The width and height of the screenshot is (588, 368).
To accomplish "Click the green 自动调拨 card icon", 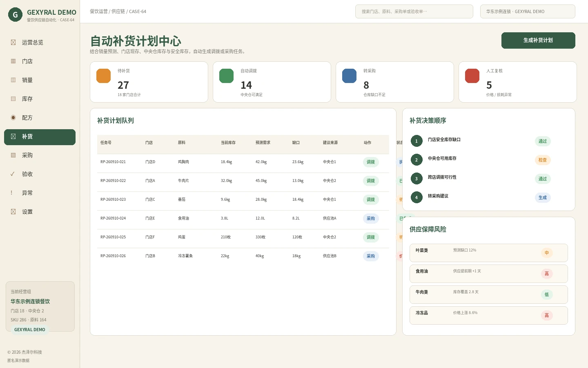I will (227, 76).
